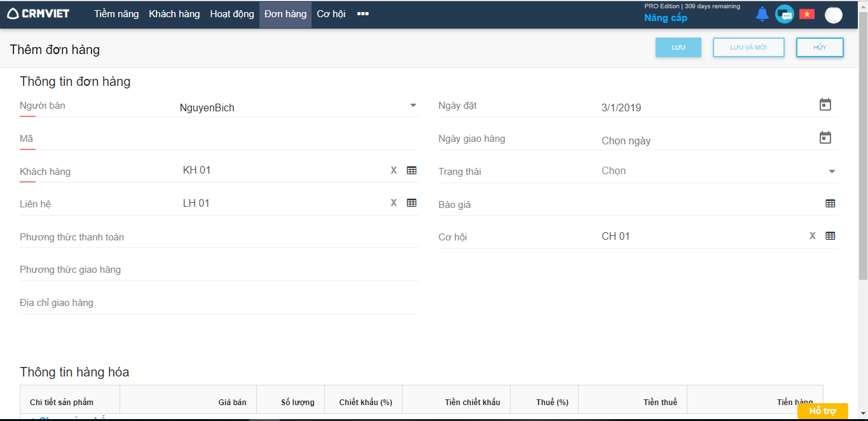Open the Ngày đặt calendar picker
Image resolution: width=868 pixels, height=421 pixels.
[x=825, y=105]
